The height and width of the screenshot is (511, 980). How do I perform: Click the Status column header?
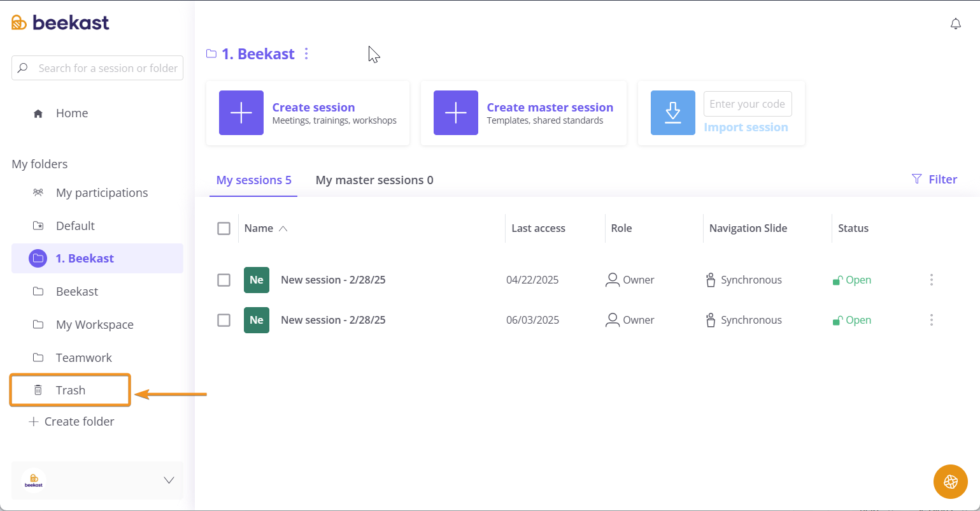click(853, 228)
